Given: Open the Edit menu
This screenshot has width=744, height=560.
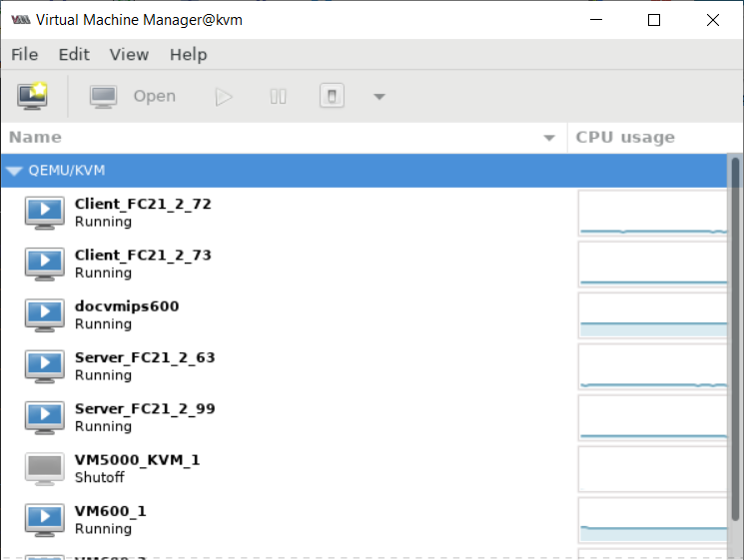Looking at the screenshot, I should point(74,55).
